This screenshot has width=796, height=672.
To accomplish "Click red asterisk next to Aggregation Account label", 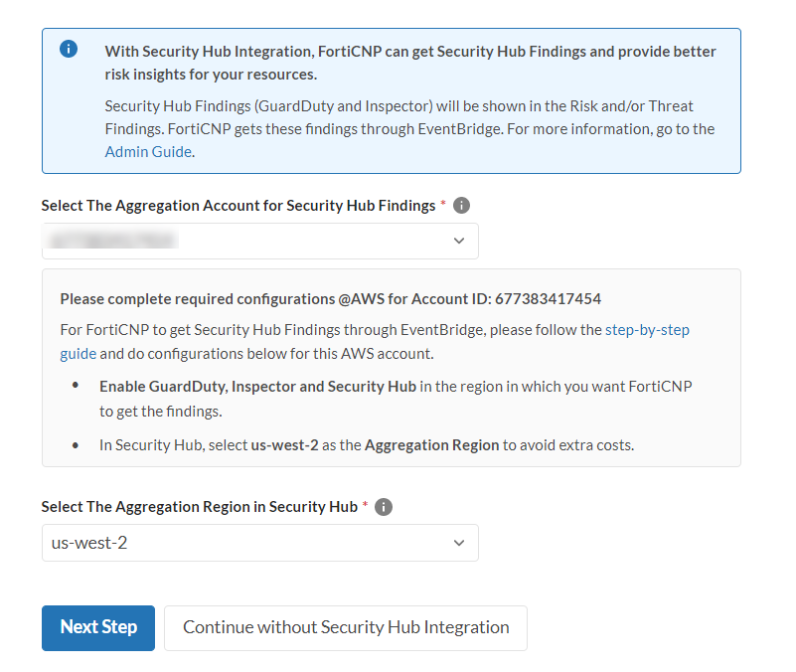I will [443, 204].
